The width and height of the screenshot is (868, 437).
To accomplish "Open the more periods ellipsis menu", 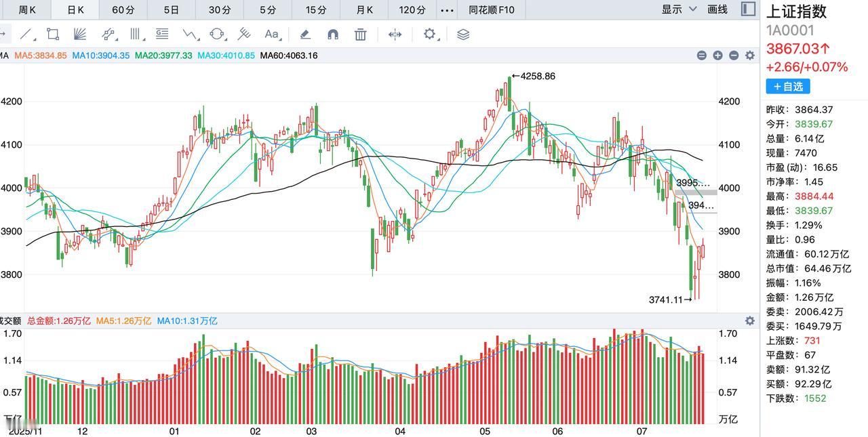I will point(447,10).
